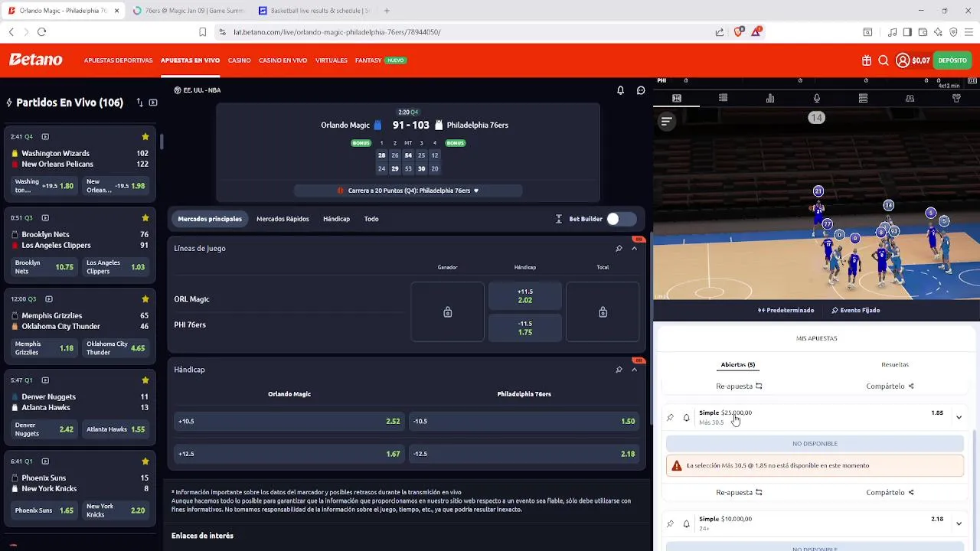Toggle favorite star for Brooklyn Nets match
Viewport: 980px width, 551px height.
pyautogui.click(x=145, y=218)
